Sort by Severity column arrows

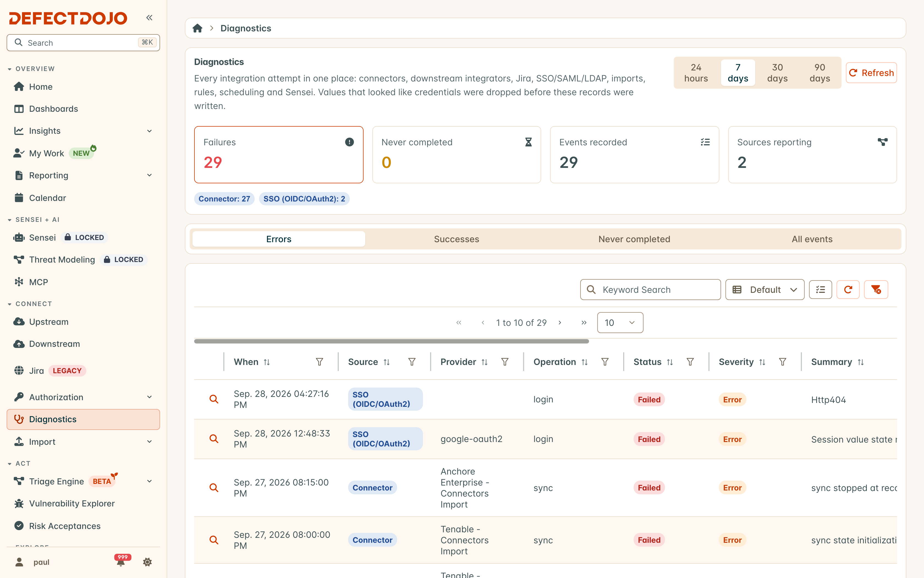point(762,362)
